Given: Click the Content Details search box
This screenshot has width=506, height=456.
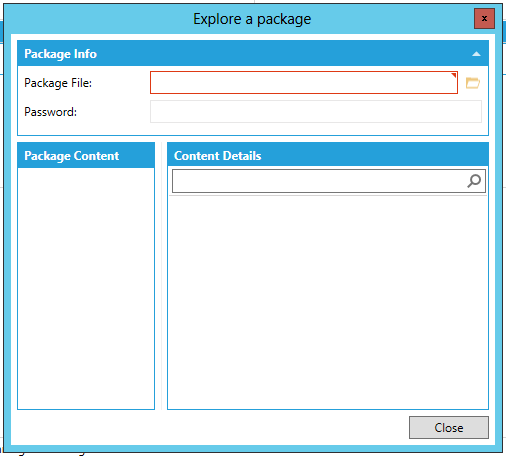Looking at the screenshot, I should click(x=329, y=181).
